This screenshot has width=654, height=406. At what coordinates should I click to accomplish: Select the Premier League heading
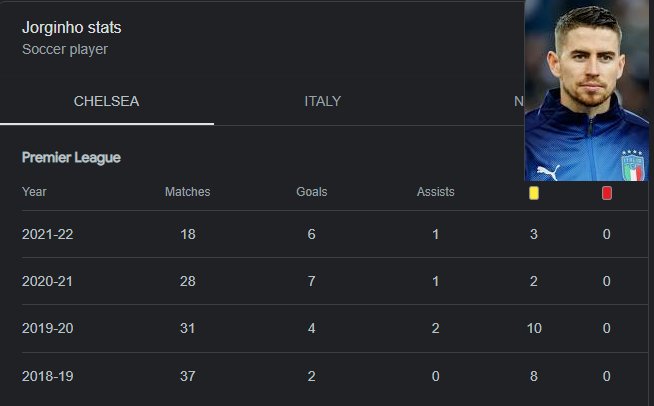click(x=71, y=158)
